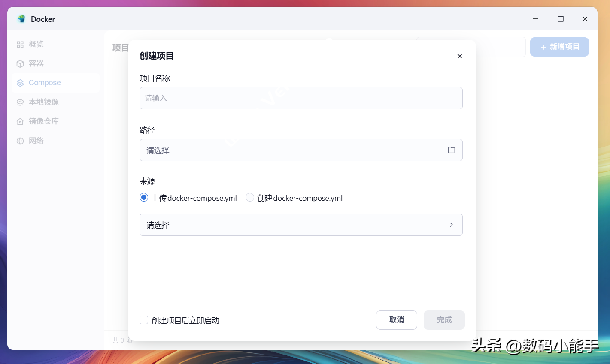Maximize the Docker window

(561, 19)
